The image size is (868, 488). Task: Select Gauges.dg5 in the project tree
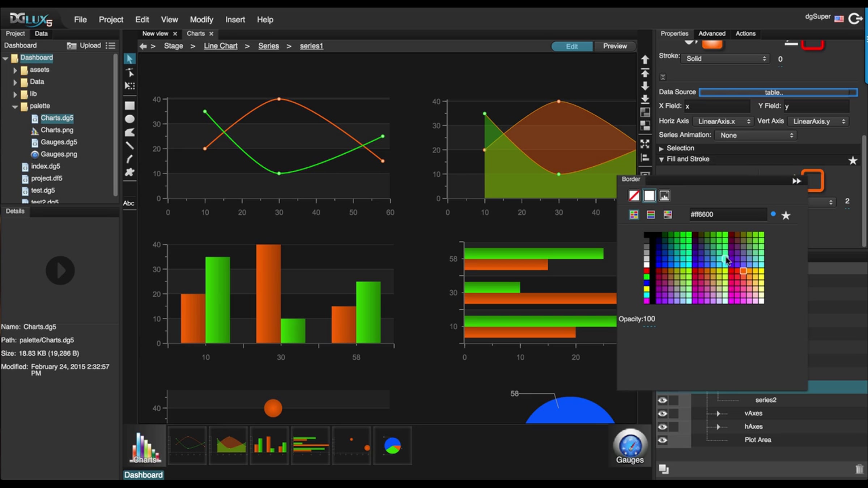pos(59,142)
